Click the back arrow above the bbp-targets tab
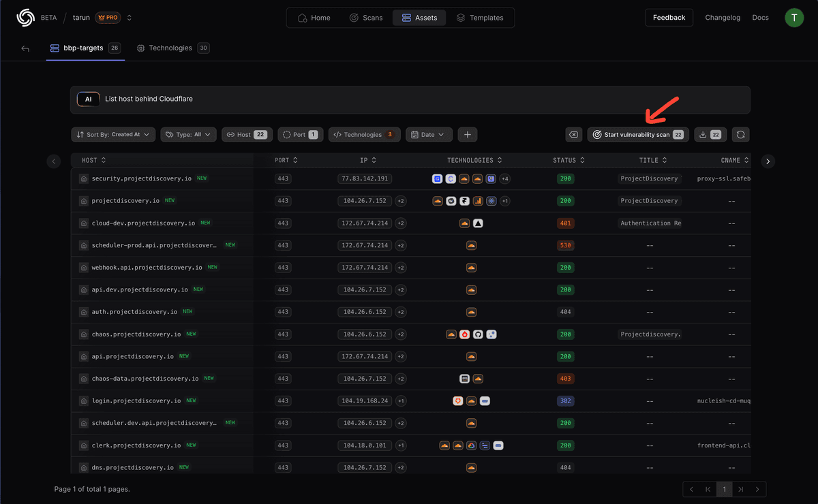Image resolution: width=818 pixels, height=504 pixels. [25, 48]
